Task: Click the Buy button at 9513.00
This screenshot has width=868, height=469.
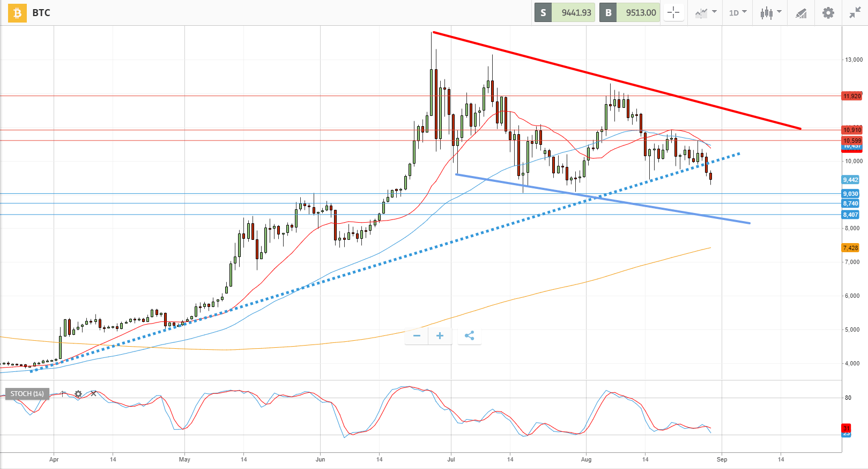Action: [629, 12]
